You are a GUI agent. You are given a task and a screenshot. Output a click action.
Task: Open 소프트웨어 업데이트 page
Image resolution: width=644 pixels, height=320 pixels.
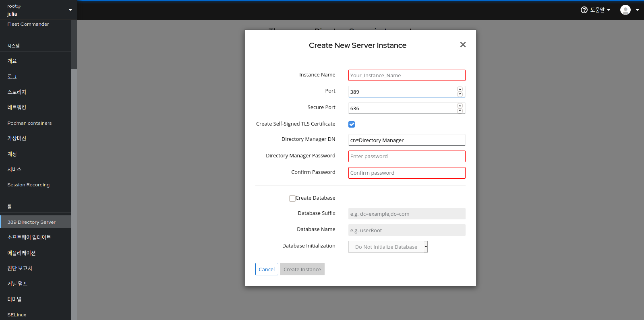pos(35,237)
